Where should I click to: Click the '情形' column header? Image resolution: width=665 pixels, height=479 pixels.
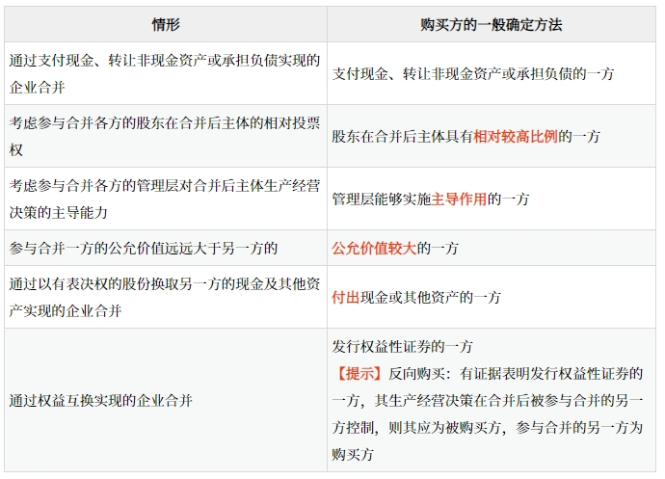(166, 24)
